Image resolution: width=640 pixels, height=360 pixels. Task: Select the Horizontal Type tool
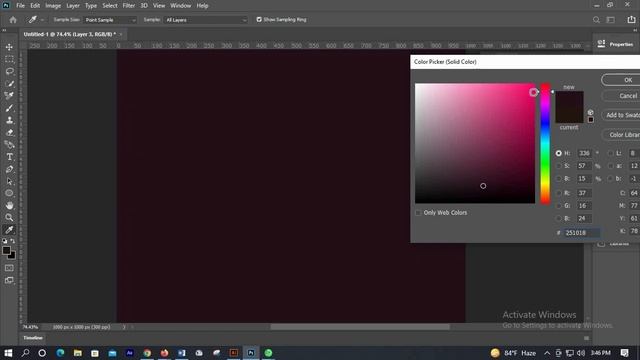click(9, 157)
